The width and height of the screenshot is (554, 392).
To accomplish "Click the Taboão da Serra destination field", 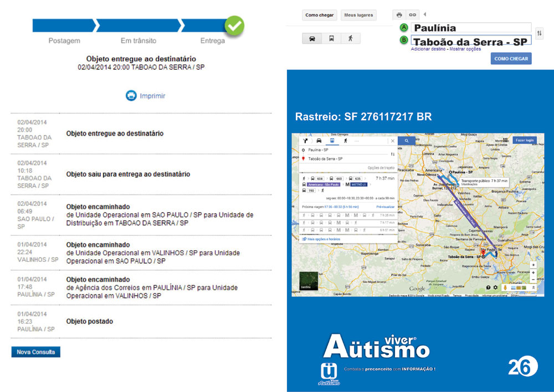I will point(470,41).
